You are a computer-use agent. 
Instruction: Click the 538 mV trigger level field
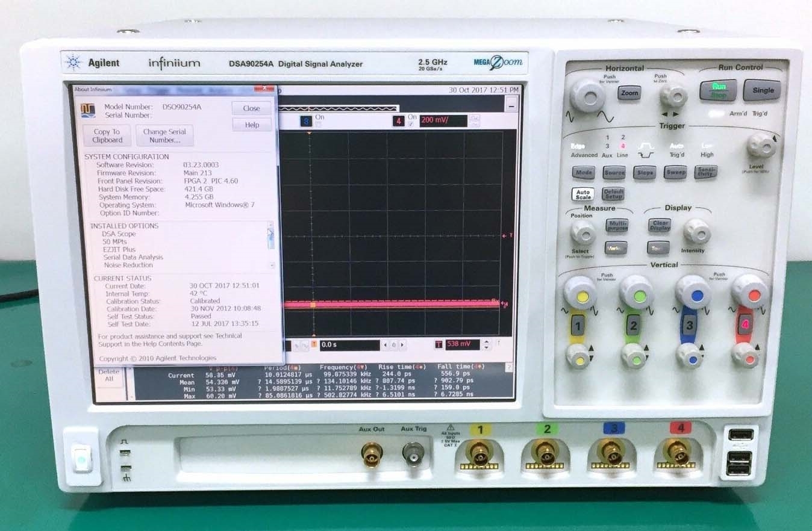click(463, 345)
